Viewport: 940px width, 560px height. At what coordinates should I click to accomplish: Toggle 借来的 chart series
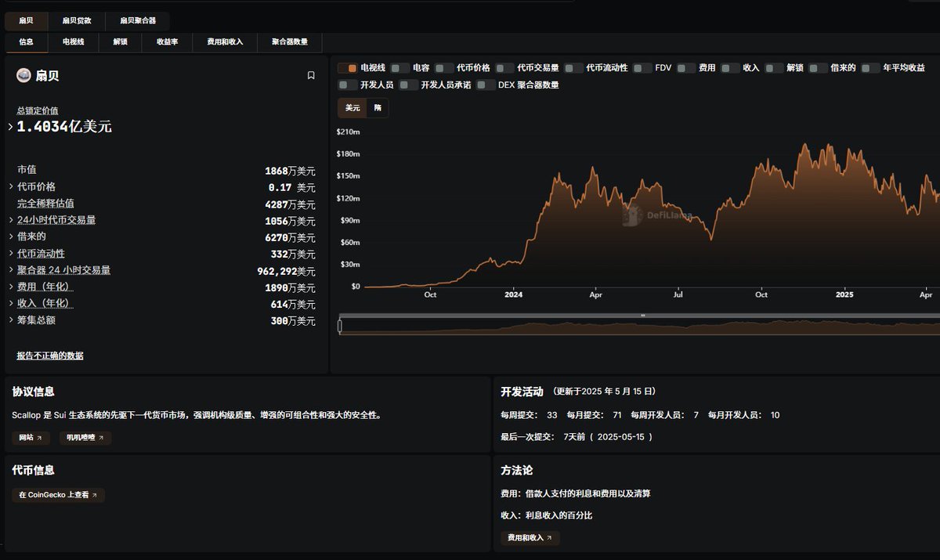point(818,68)
